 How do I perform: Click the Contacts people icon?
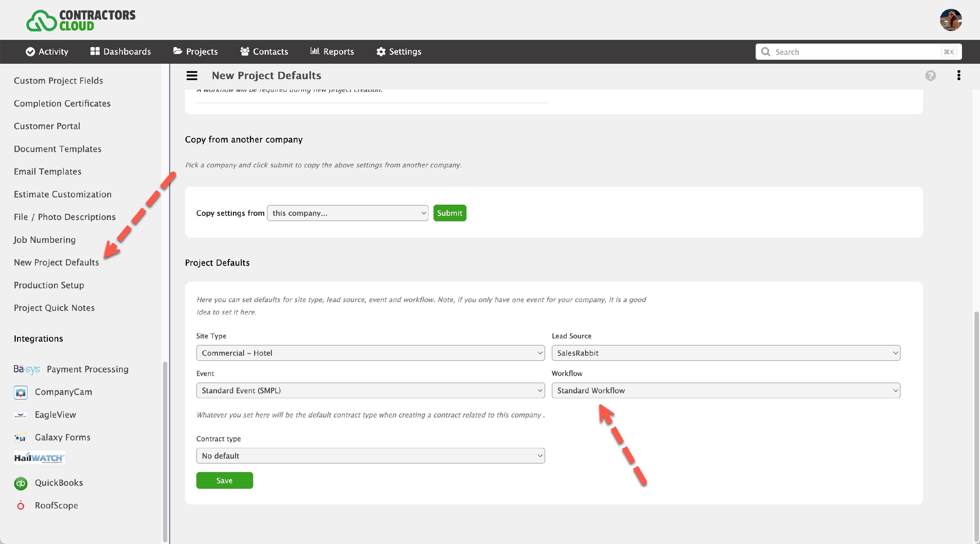[x=245, y=51]
